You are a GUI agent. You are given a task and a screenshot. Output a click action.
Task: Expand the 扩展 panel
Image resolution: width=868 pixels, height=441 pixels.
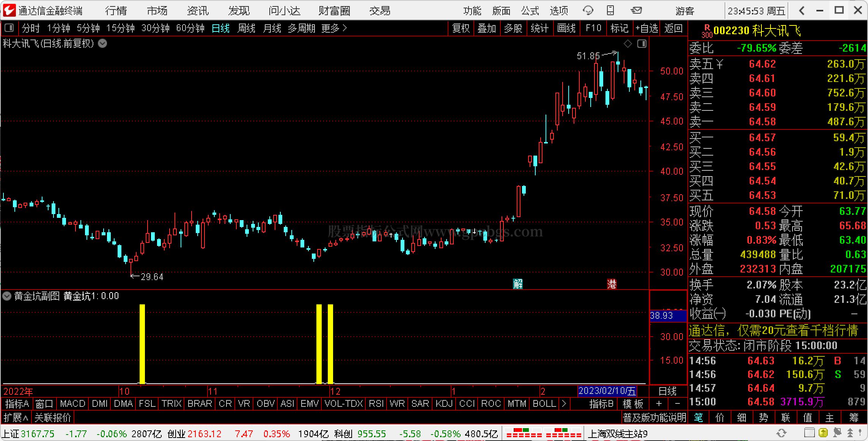[x=16, y=418]
